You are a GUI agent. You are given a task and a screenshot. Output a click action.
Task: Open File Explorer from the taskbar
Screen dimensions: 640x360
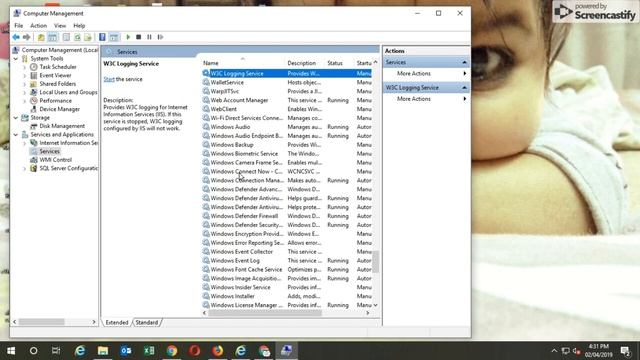coord(102,351)
